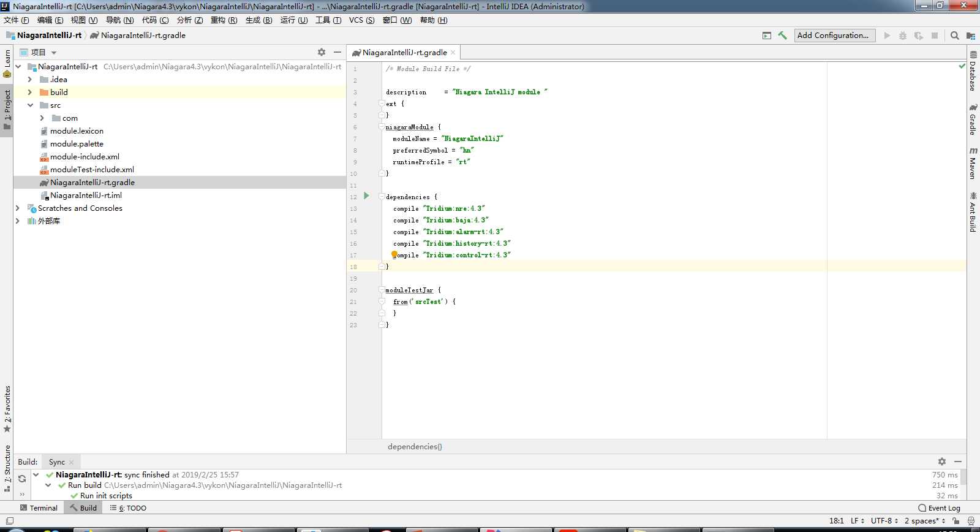The height and width of the screenshot is (532, 980).
Task: Open Build panel settings gear
Action: coord(942,462)
